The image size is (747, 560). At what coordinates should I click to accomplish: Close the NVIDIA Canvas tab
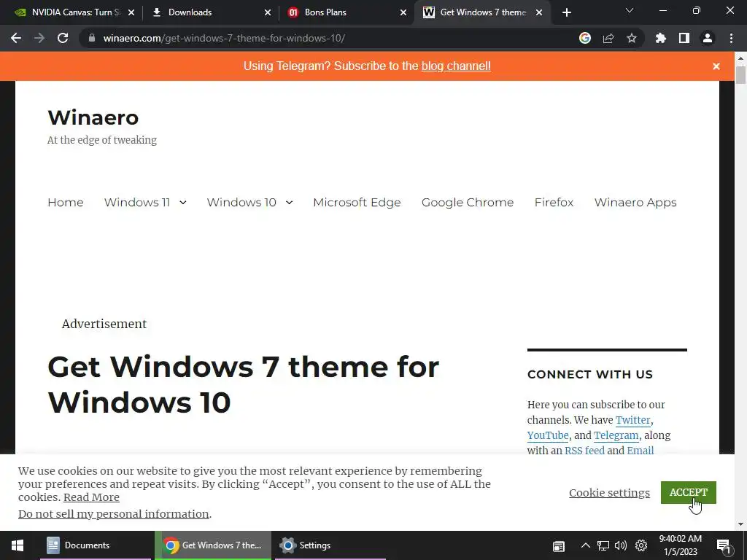click(x=131, y=12)
